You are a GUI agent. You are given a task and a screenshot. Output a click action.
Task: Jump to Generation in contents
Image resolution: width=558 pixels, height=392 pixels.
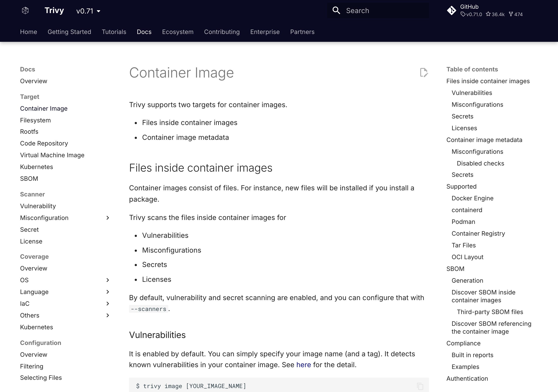point(467,280)
